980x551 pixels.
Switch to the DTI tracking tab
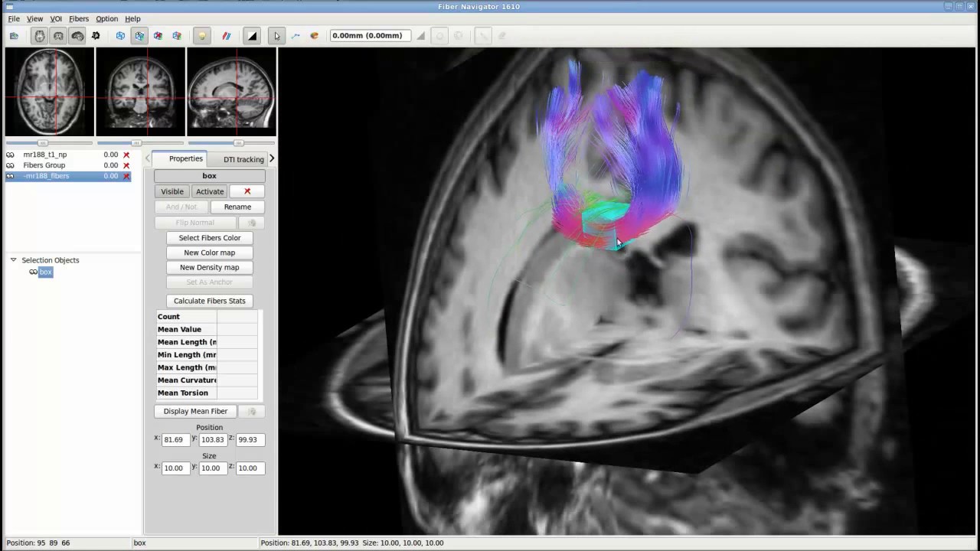(x=243, y=159)
